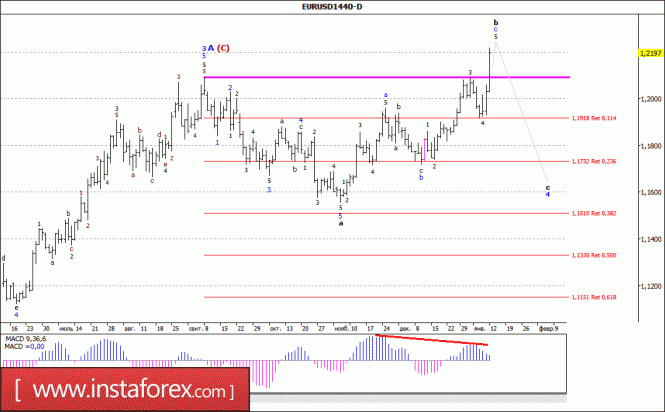Select the 1,1918 Ret 0,114 level label

coord(594,118)
